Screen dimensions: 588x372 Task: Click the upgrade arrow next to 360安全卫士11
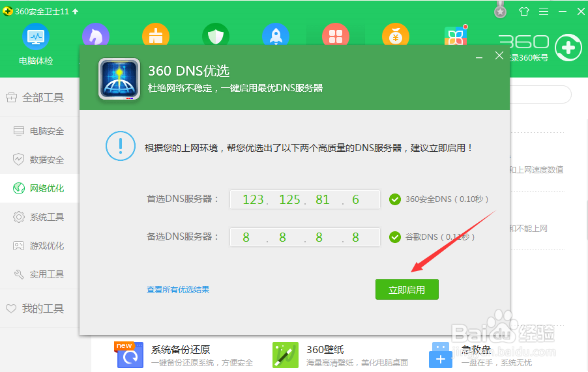(76, 12)
